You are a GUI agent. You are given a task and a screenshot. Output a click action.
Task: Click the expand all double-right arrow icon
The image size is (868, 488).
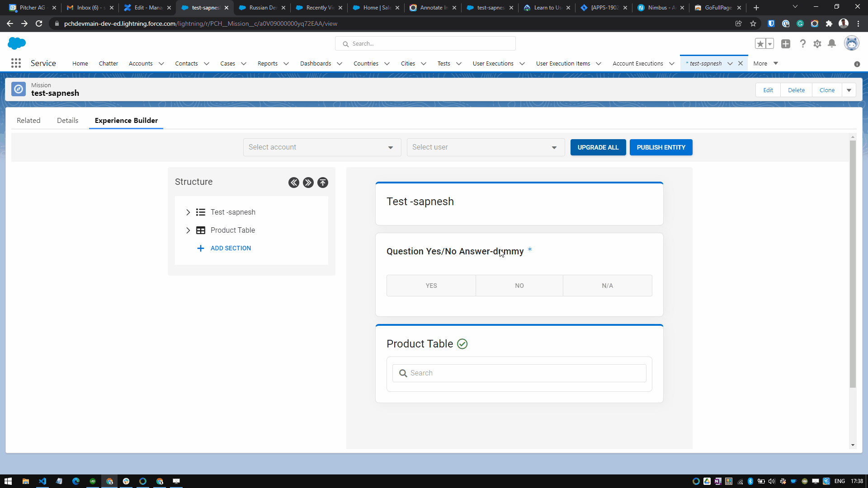(x=308, y=183)
